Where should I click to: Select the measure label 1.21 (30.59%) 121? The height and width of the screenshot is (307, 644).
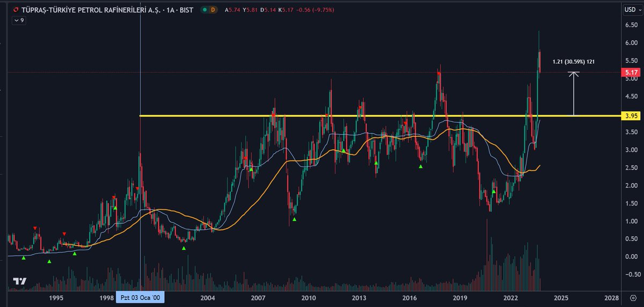pyautogui.click(x=574, y=62)
